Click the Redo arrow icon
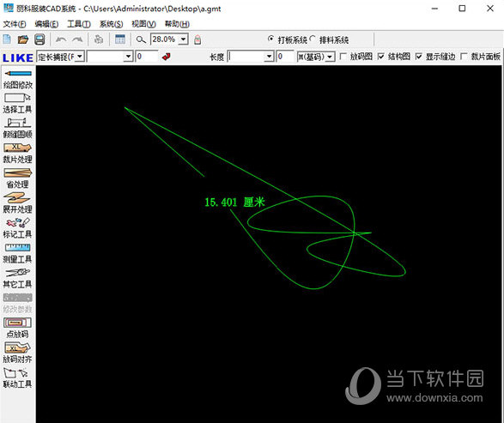 77,39
